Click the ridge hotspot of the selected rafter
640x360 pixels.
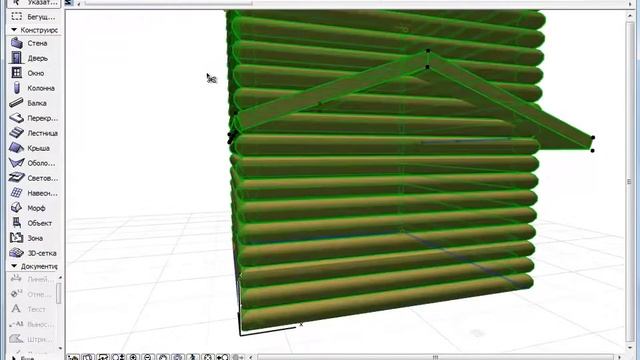pyautogui.click(x=428, y=51)
